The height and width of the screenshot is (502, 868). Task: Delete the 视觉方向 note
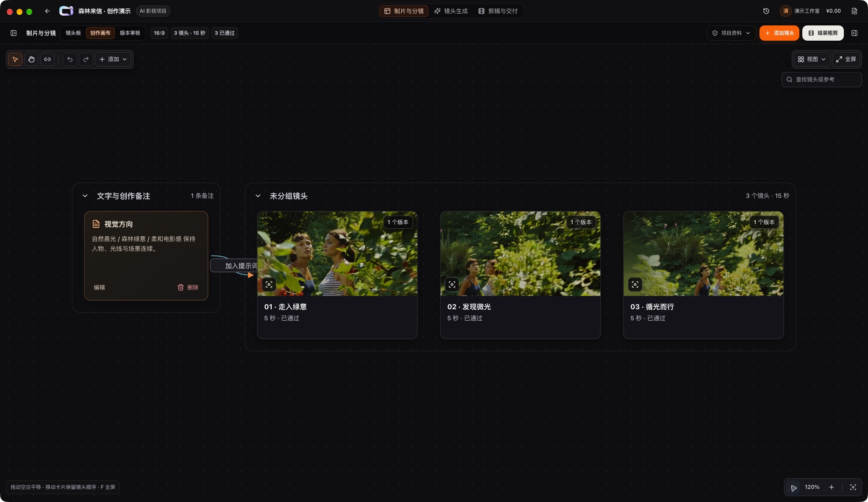188,287
